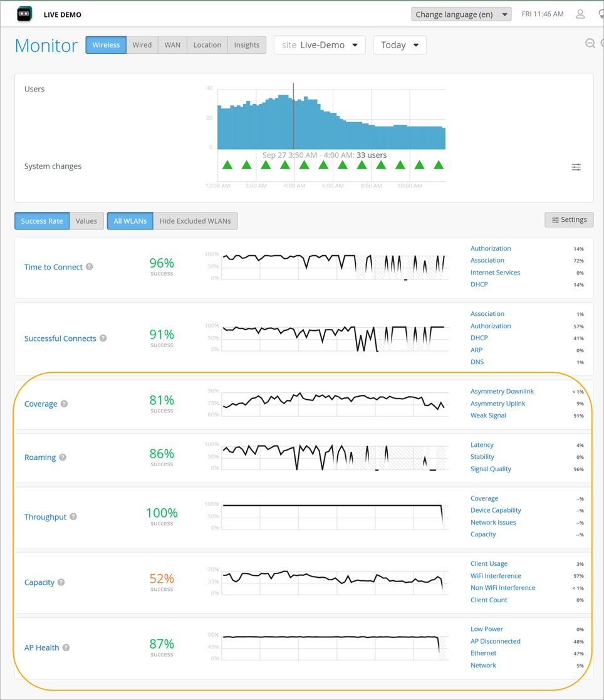Click the Signal Quality classifier
Screen dimensions: 604x700
tap(491, 469)
